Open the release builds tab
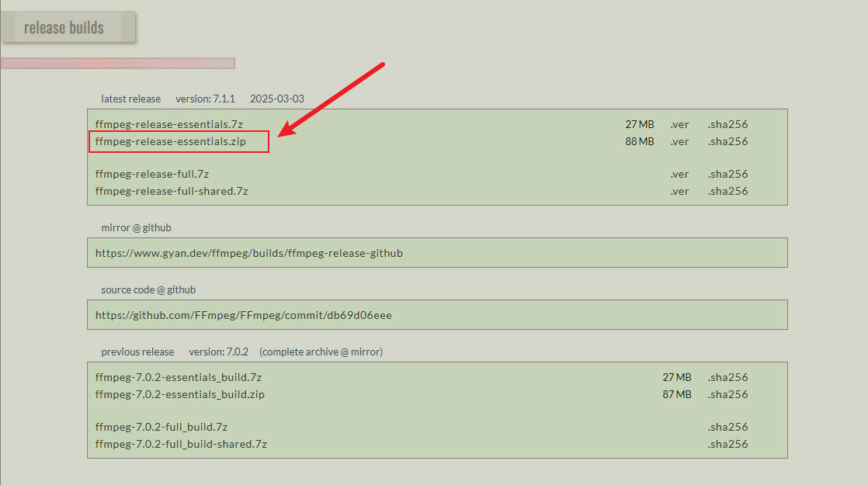868x485 pixels. [68, 27]
